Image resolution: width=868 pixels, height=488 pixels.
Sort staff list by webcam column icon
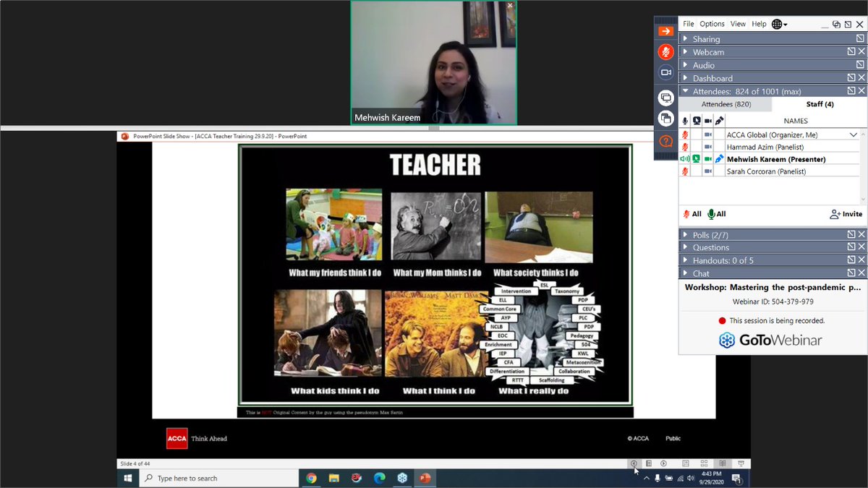[x=708, y=121]
